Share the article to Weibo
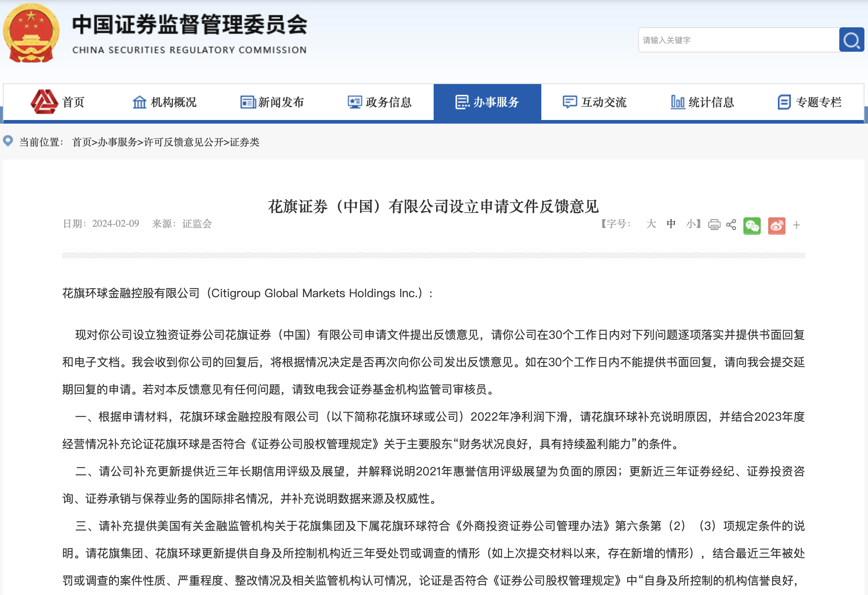The width and height of the screenshot is (868, 595). (x=776, y=225)
